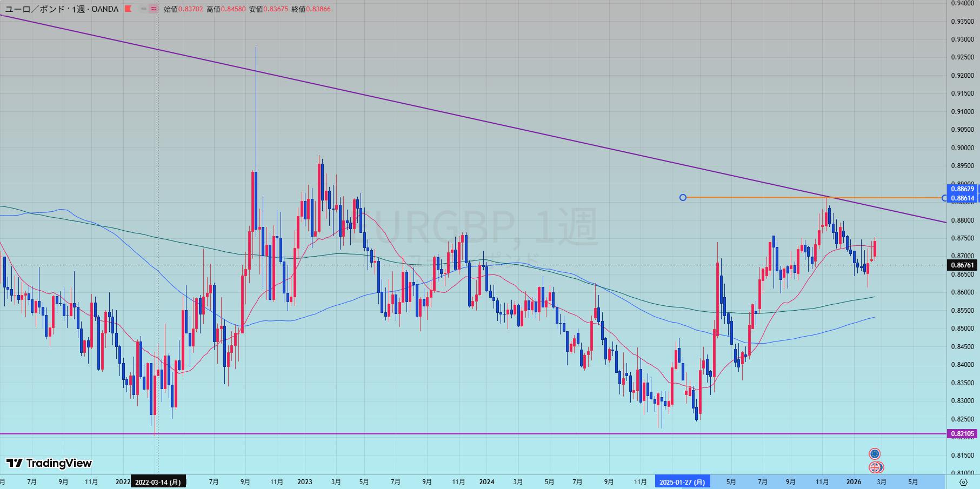Select the left handle of the orange horizontal line
980x489 pixels.
[x=683, y=198]
